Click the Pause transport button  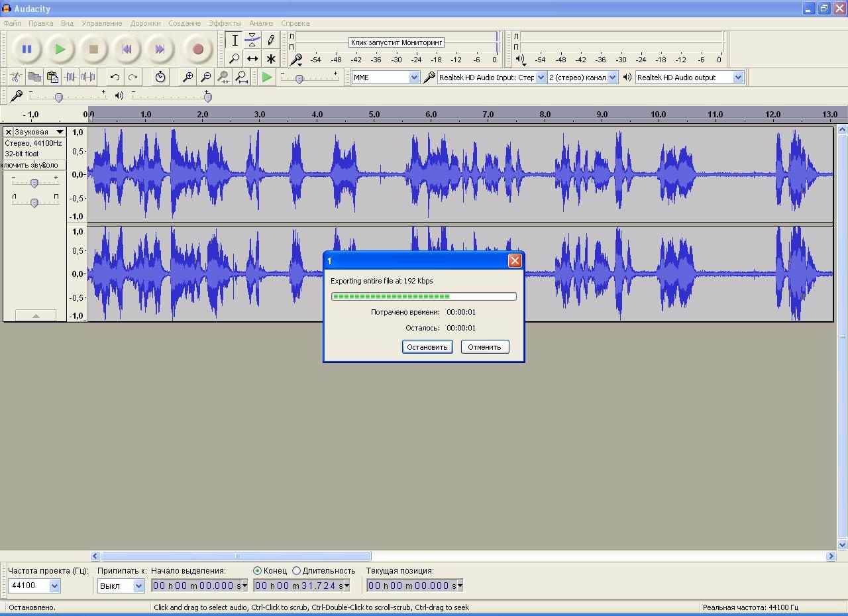(26, 49)
